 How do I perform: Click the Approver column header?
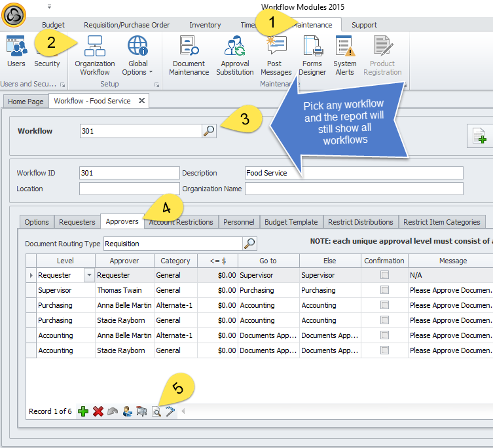(x=124, y=261)
